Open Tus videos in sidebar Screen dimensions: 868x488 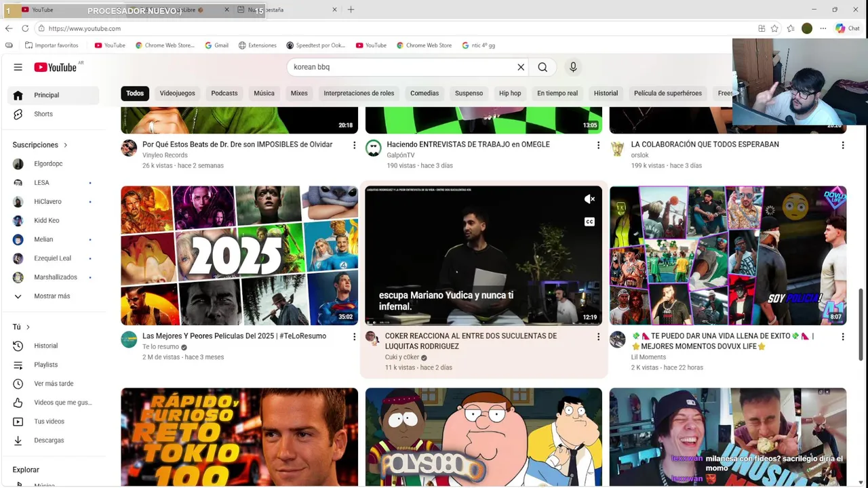click(54, 422)
